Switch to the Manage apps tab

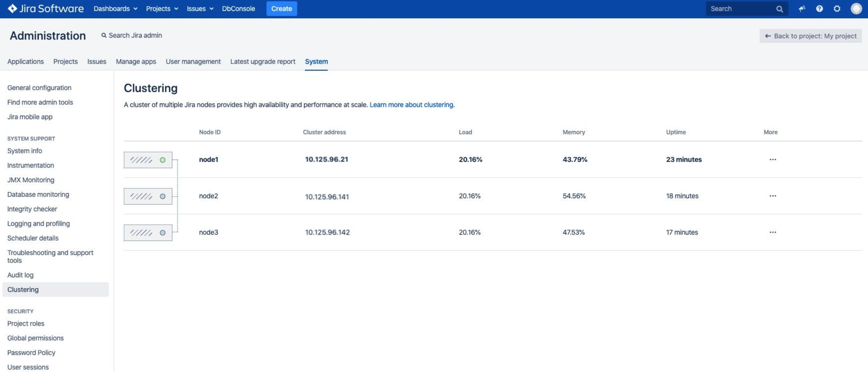click(136, 61)
